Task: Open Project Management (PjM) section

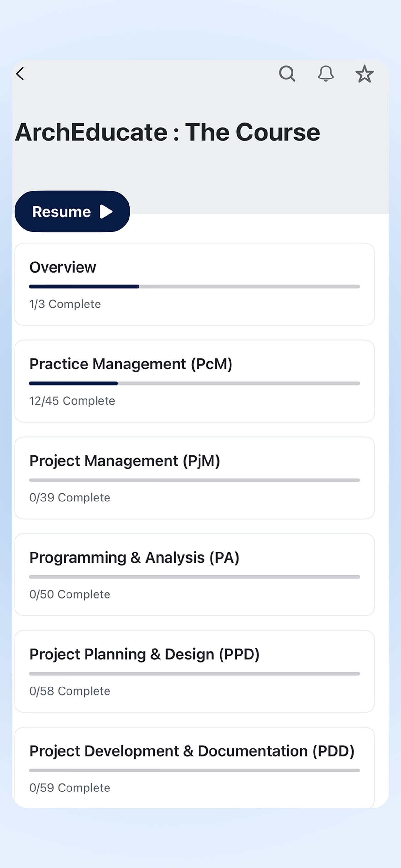Action: pyautogui.click(x=194, y=478)
